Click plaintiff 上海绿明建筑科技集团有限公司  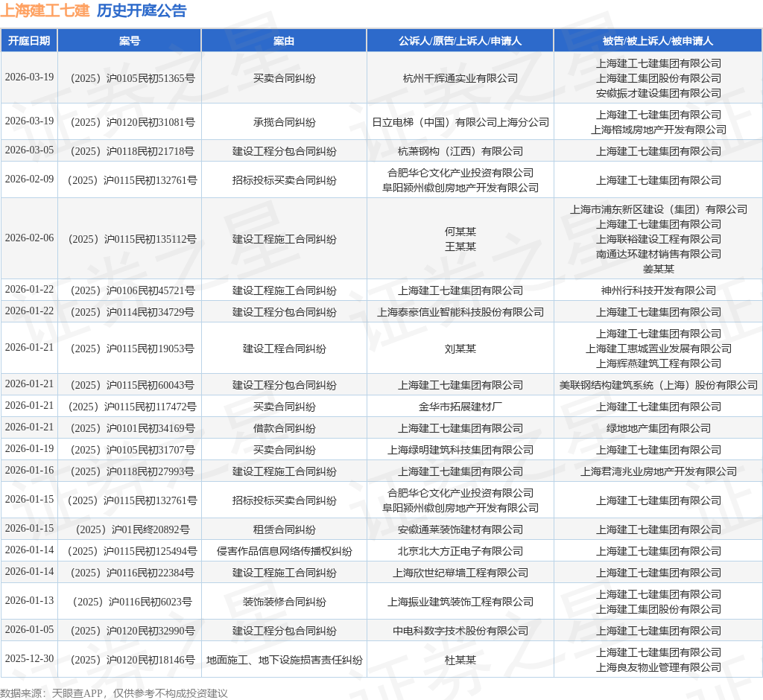pyautogui.click(x=460, y=450)
